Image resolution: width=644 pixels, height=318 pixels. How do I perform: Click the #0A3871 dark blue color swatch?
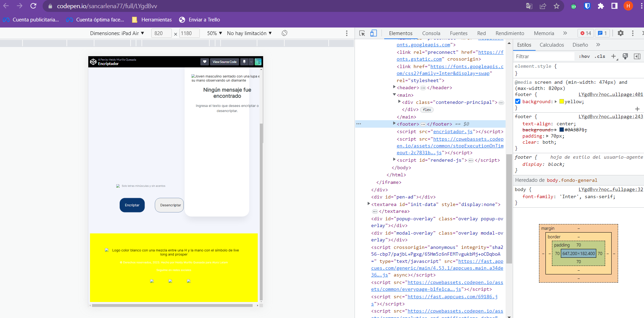point(561,130)
